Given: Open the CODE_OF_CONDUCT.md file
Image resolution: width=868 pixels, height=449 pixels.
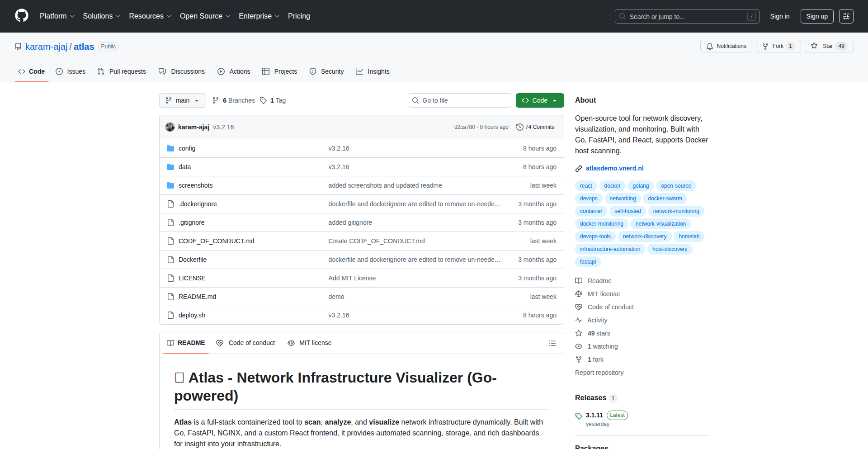Looking at the screenshot, I should 216,241.
